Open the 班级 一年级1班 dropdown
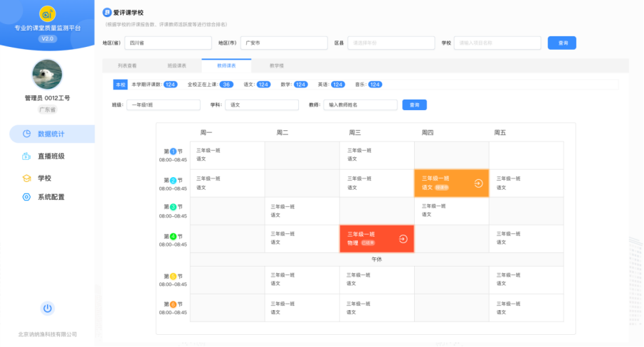Image resolution: width=644 pixels, height=347 pixels. click(x=163, y=105)
